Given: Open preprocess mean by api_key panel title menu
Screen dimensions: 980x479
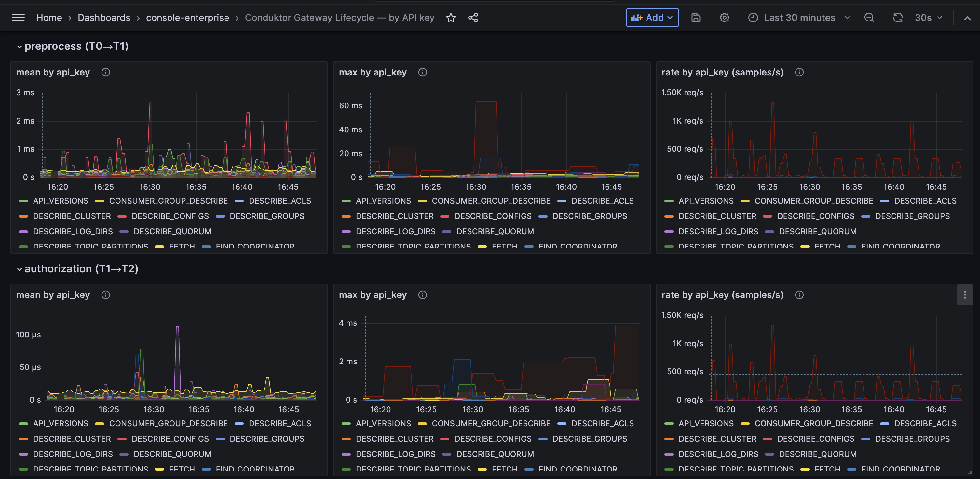Looking at the screenshot, I should tap(53, 72).
